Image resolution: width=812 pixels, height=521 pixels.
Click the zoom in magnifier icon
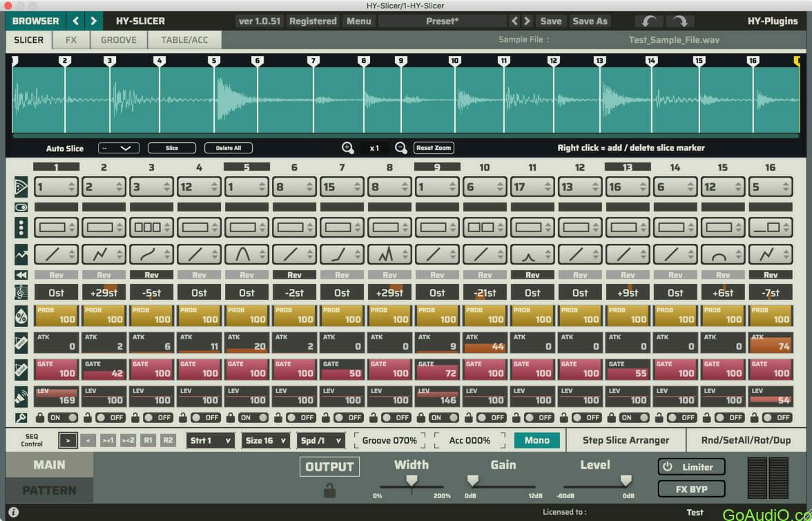[x=348, y=148]
